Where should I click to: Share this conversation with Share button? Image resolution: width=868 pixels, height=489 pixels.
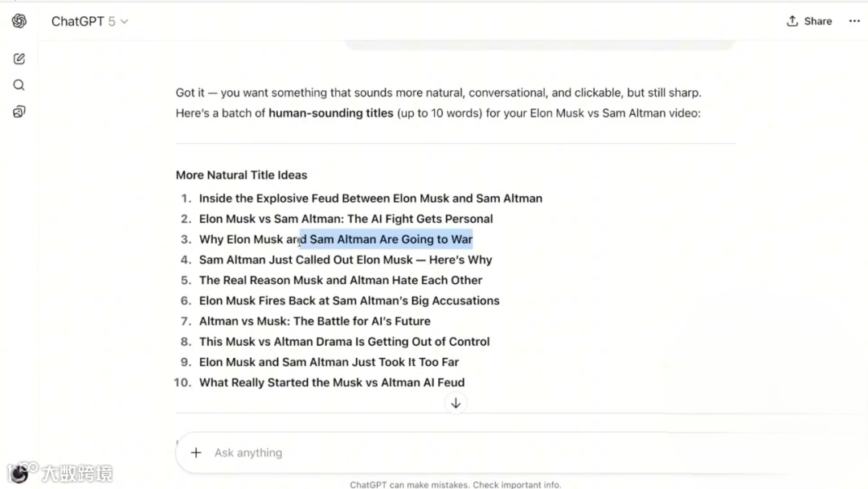[x=809, y=21]
